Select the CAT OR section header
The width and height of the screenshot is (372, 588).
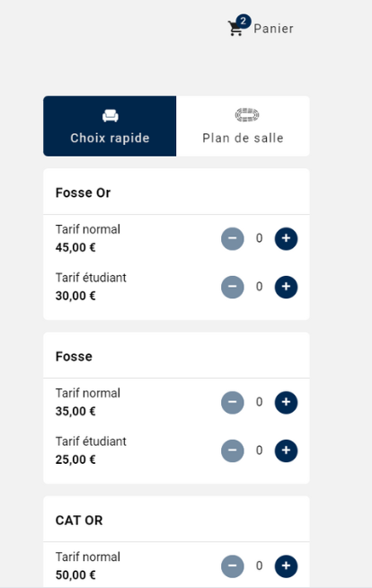pyautogui.click(x=79, y=521)
